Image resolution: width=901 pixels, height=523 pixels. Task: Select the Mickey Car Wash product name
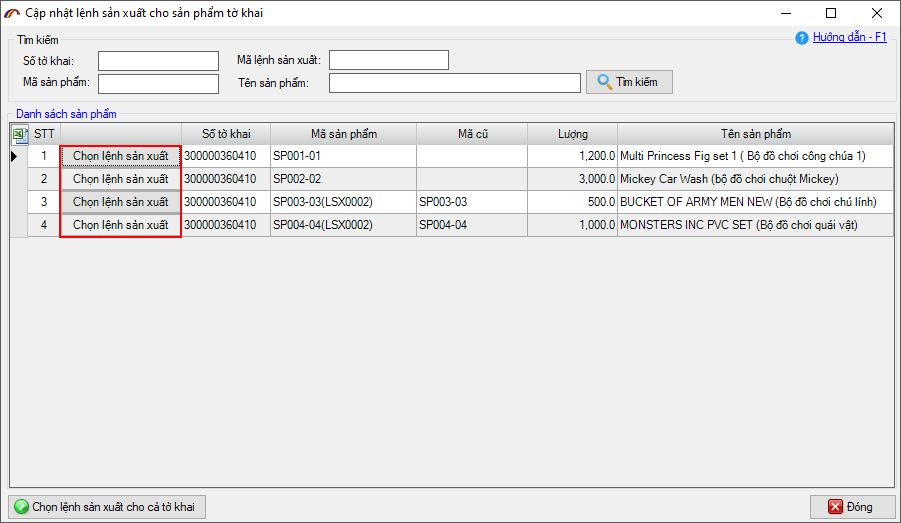click(756, 179)
